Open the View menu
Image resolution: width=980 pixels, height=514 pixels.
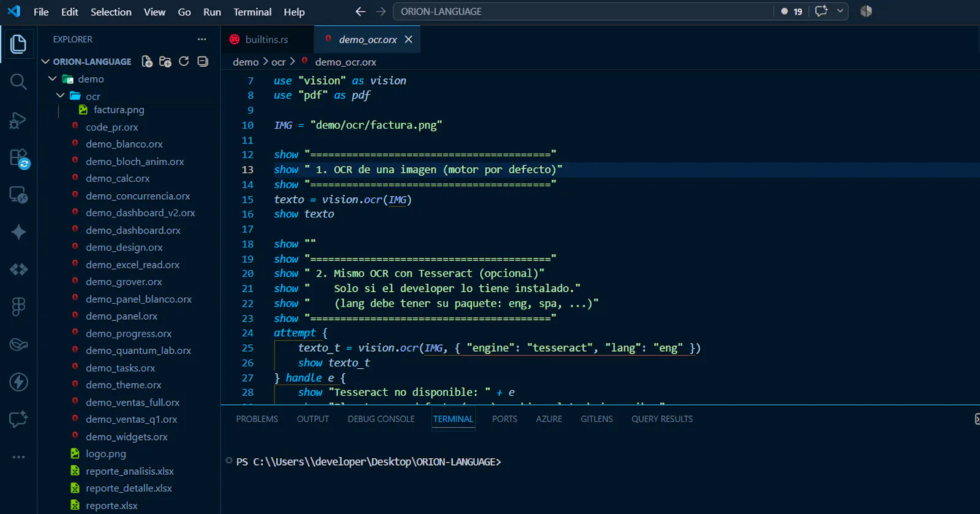[154, 12]
